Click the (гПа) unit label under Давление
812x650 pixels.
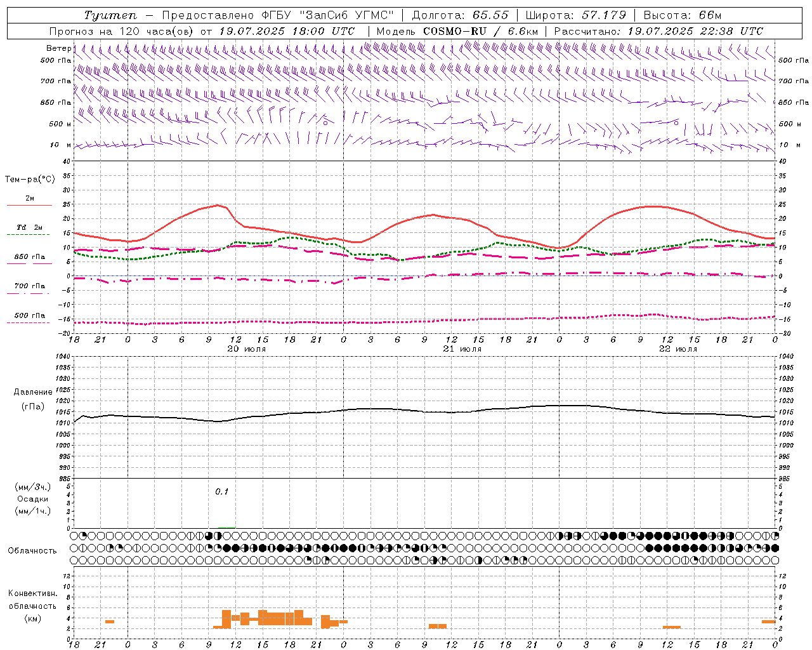coord(32,406)
